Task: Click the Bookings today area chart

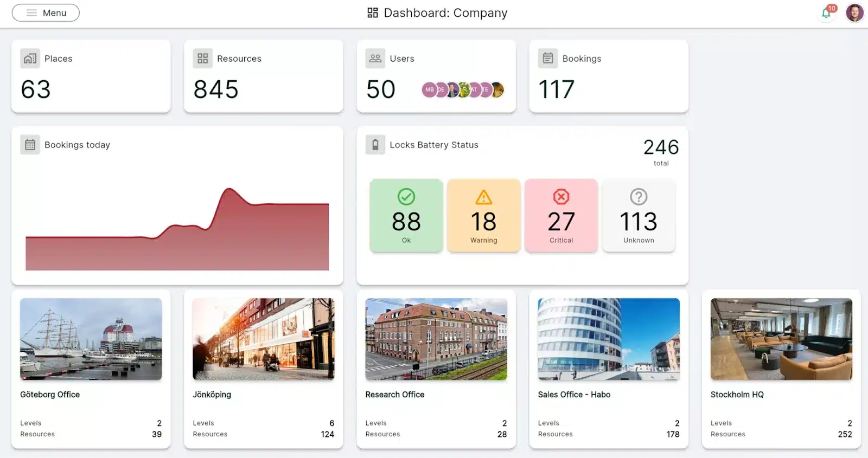Action: [177, 233]
